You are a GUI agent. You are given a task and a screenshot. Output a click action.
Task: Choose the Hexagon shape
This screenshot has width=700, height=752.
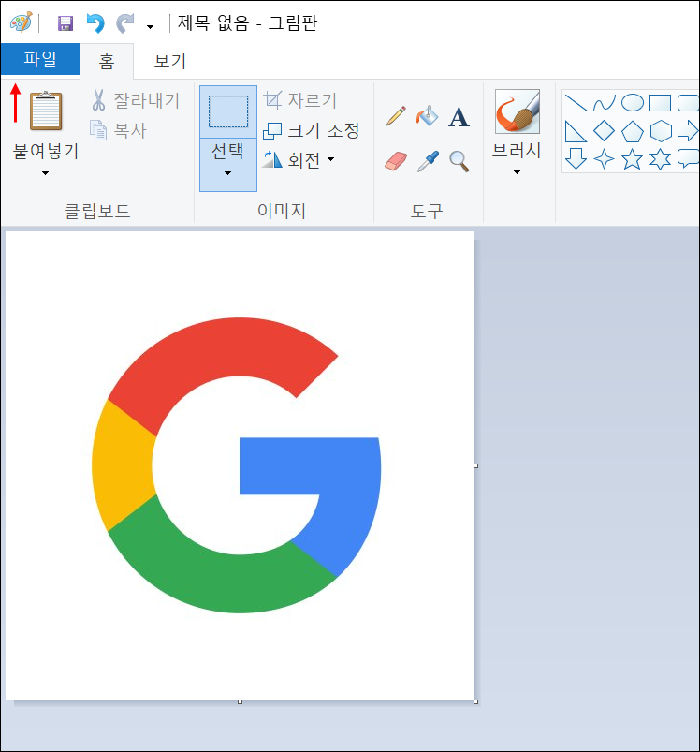[x=661, y=131]
